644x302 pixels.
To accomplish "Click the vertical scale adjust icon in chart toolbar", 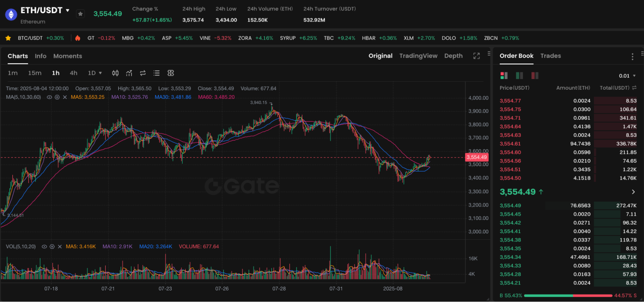I will pos(171,73).
